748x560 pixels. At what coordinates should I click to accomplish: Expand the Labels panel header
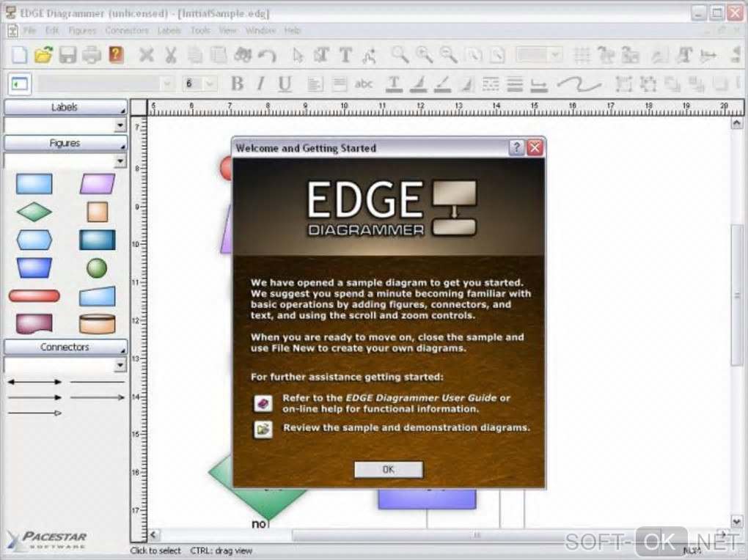(65, 107)
